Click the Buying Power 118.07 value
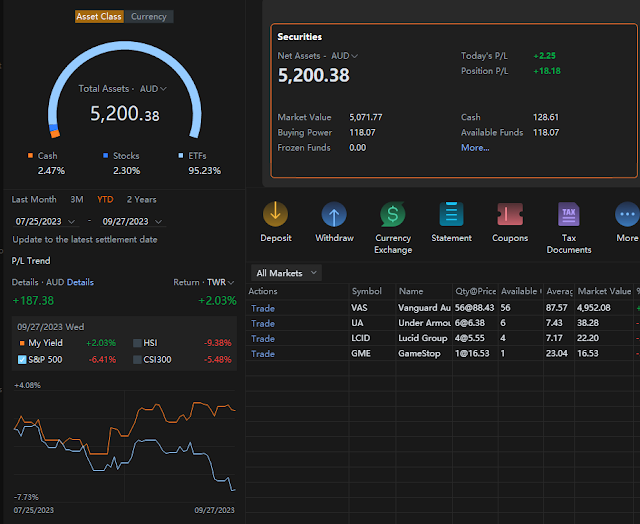This screenshot has height=524, width=640. (362, 133)
